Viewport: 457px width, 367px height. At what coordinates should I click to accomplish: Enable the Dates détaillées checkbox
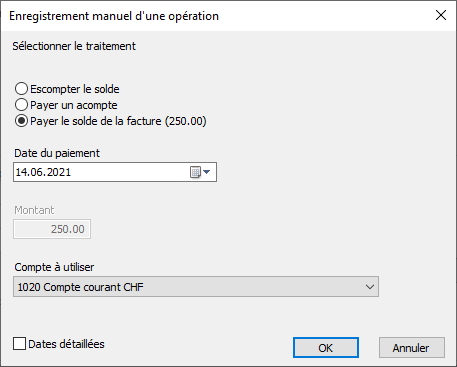(x=19, y=344)
